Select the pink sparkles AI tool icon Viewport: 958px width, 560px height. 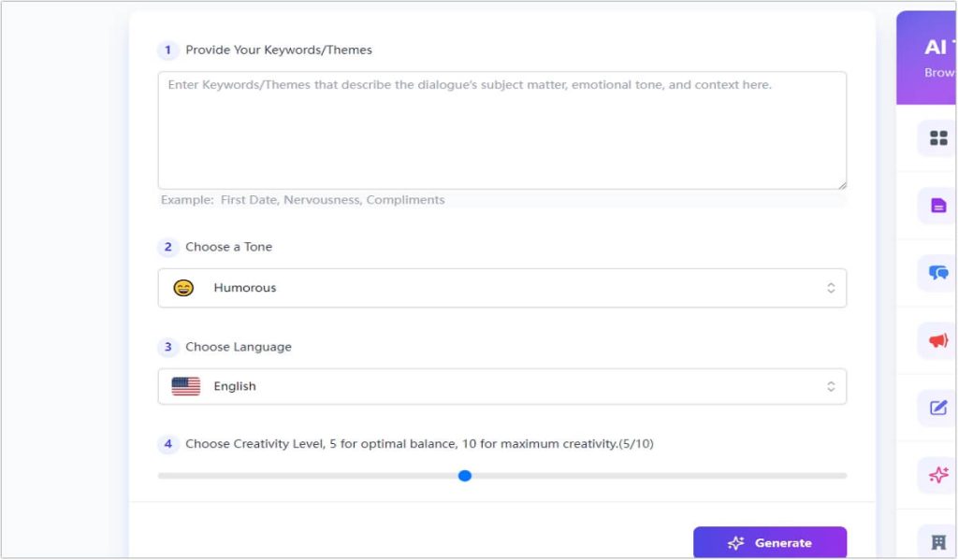coord(936,475)
